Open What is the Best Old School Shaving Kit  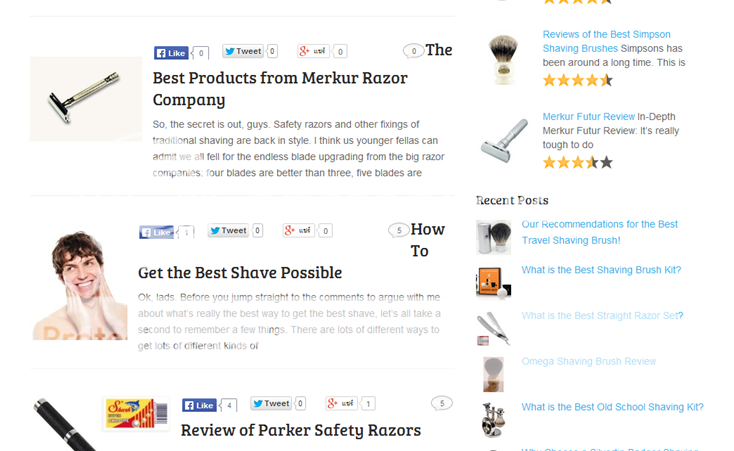(x=612, y=407)
